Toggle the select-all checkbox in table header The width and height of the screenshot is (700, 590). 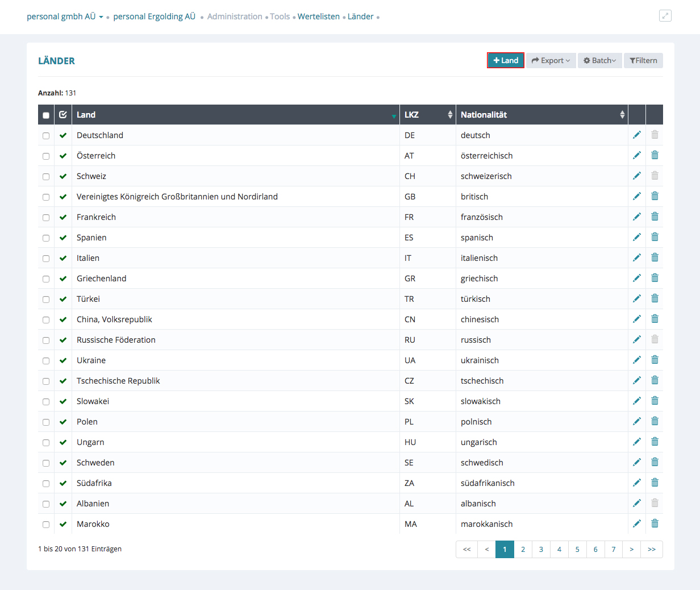46,115
